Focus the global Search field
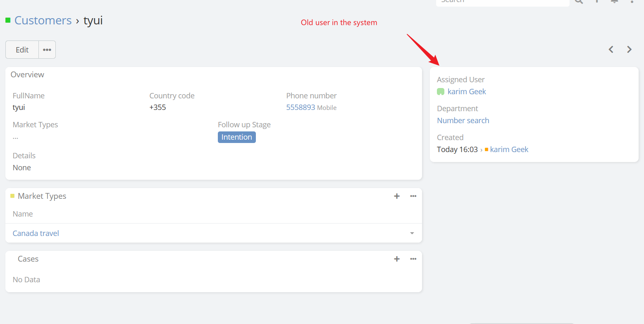This screenshot has height=324, width=644. click(x=502, y=2)
